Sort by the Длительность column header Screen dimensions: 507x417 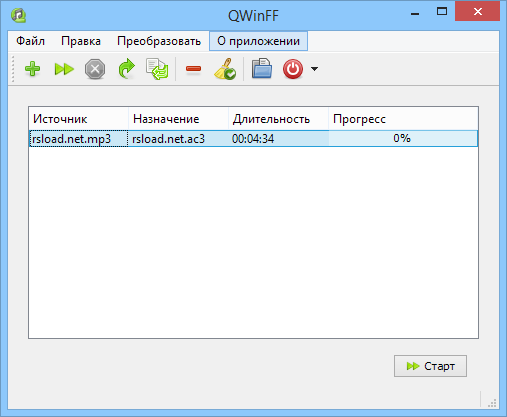(279, 119)
